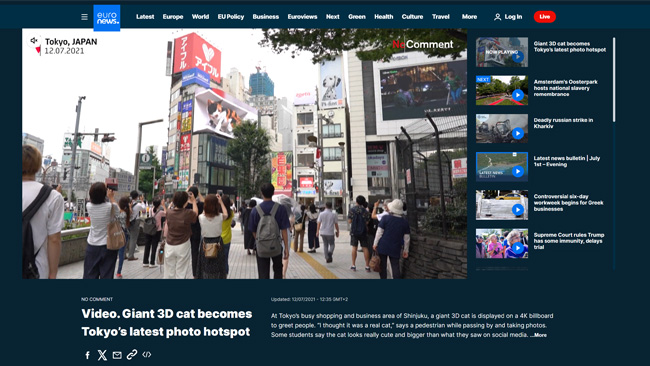The image size is (650, 366).
Task: Play the Amsterdam Oosterpark video thumbnail
Action: (x=502, y=90)
